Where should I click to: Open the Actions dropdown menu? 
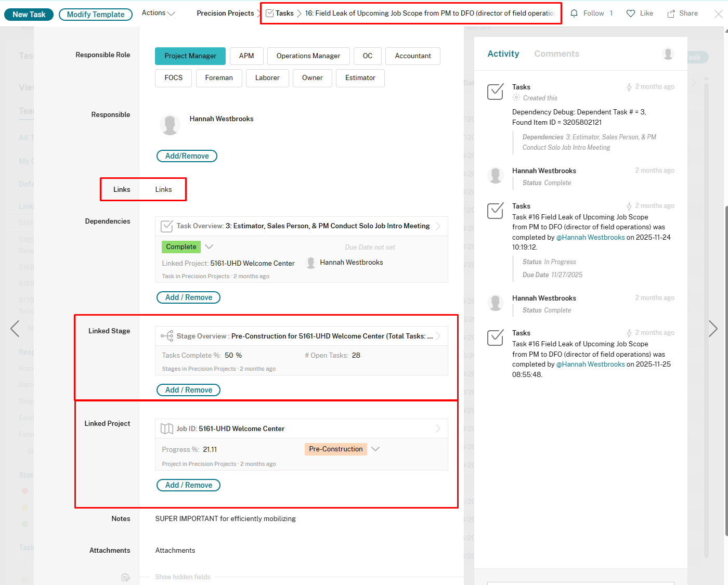(x=158, y=13)
